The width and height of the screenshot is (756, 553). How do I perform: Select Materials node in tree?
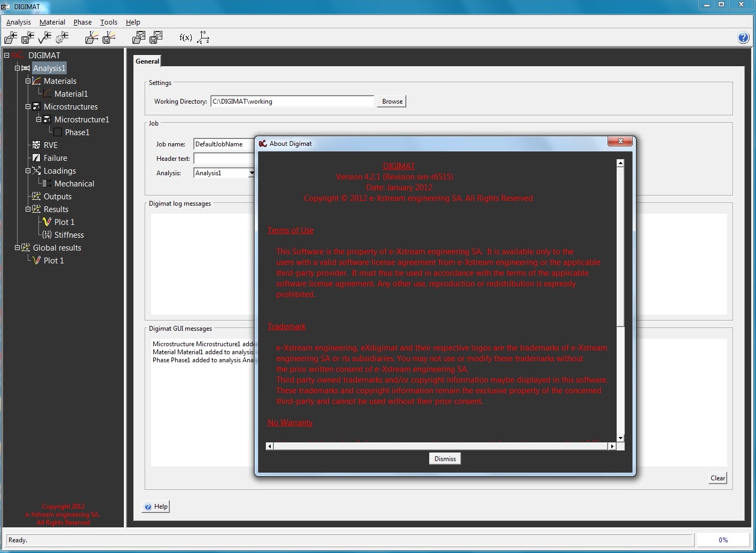tap(60, 81)
